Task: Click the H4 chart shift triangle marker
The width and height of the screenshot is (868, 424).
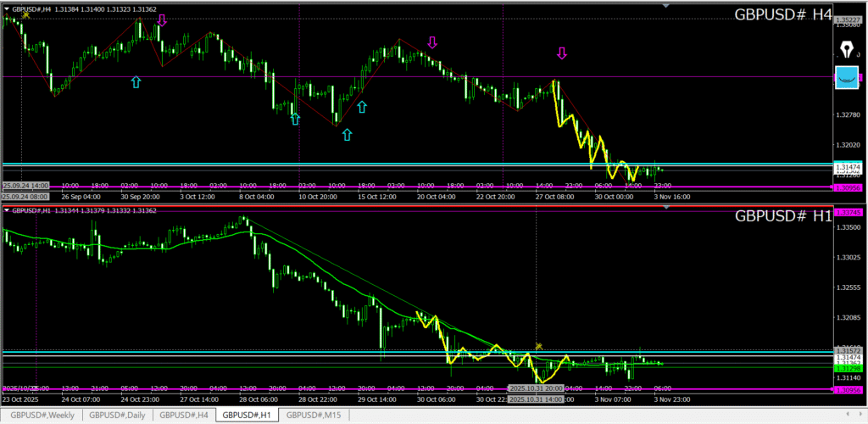Action: point(665,6)
